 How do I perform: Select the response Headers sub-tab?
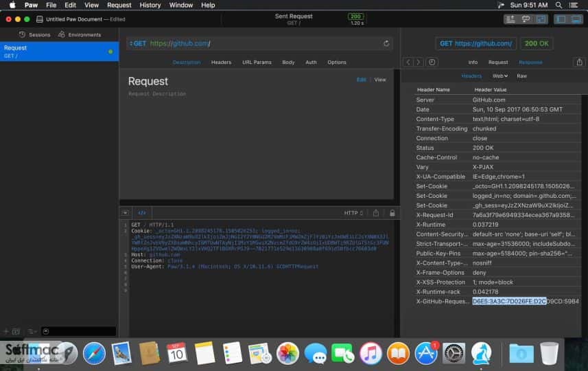[471, 76]
